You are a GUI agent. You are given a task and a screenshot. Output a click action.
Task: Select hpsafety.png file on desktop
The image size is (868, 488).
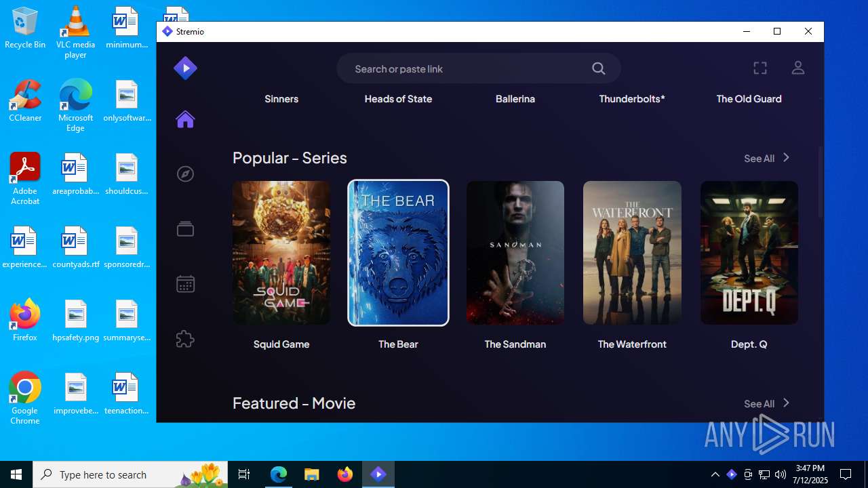75,321
